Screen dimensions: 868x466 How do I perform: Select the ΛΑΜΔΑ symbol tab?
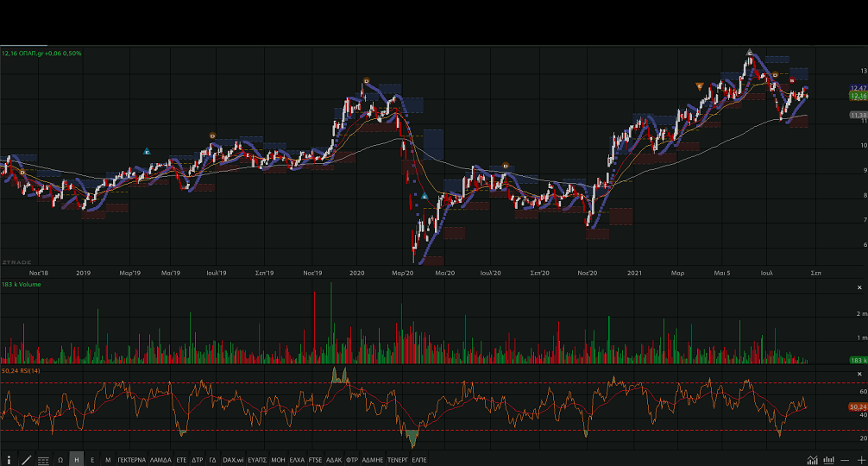tap(160, 460)
